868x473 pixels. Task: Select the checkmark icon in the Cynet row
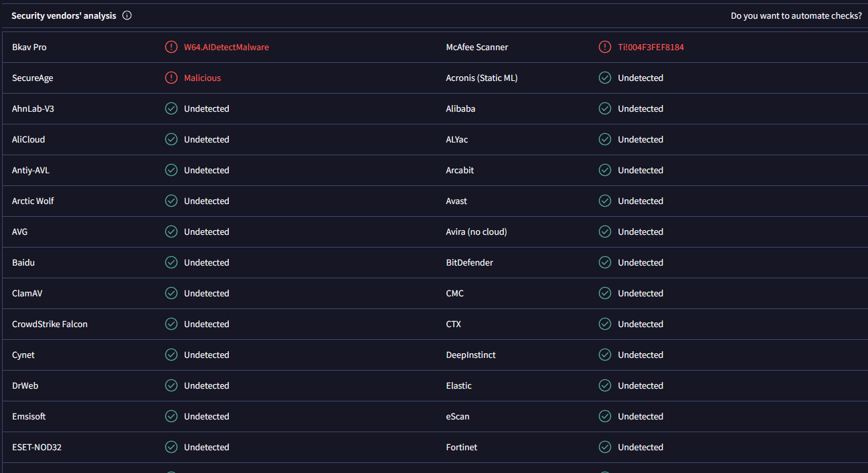tap(171, 355)
